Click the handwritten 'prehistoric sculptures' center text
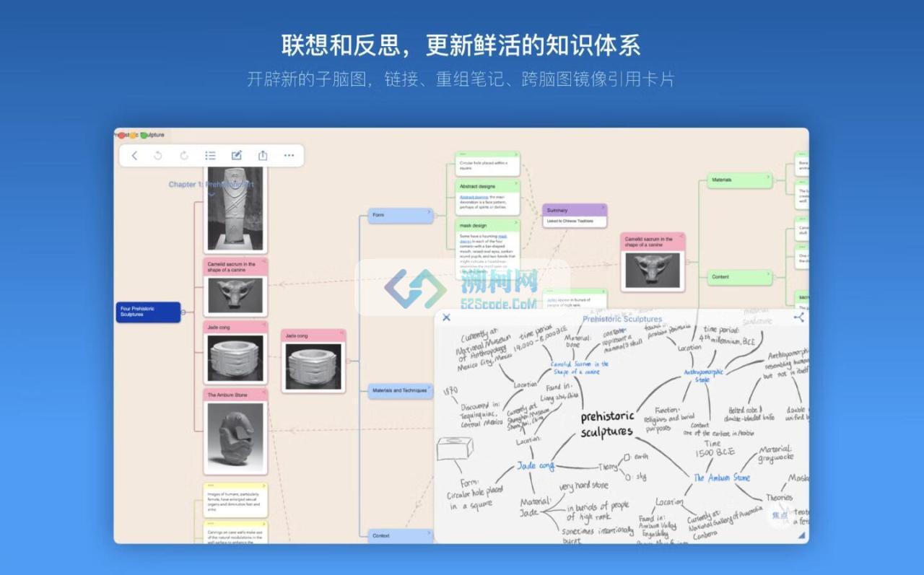The image size is (924, 575). click(608, 423)
